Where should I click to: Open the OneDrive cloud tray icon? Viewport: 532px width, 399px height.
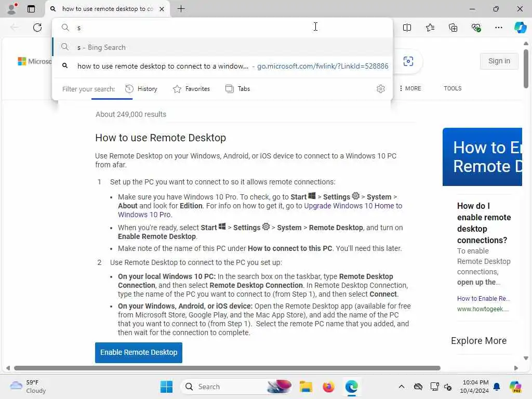click(x=418, y=387)
